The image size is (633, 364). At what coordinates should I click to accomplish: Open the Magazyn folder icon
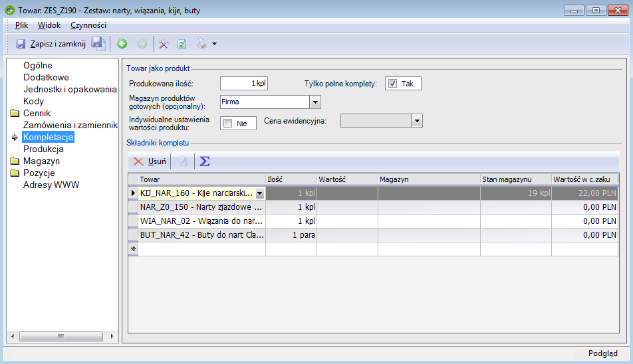[15, 161]
